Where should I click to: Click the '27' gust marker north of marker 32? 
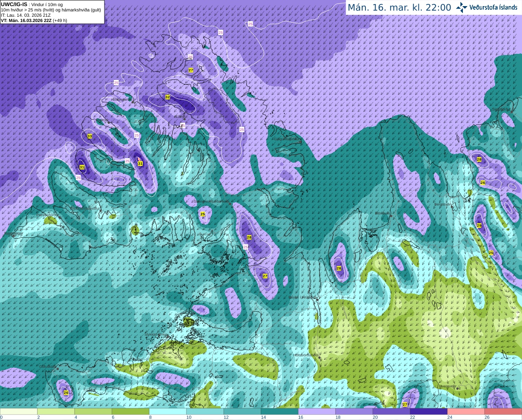coord(191,70)
